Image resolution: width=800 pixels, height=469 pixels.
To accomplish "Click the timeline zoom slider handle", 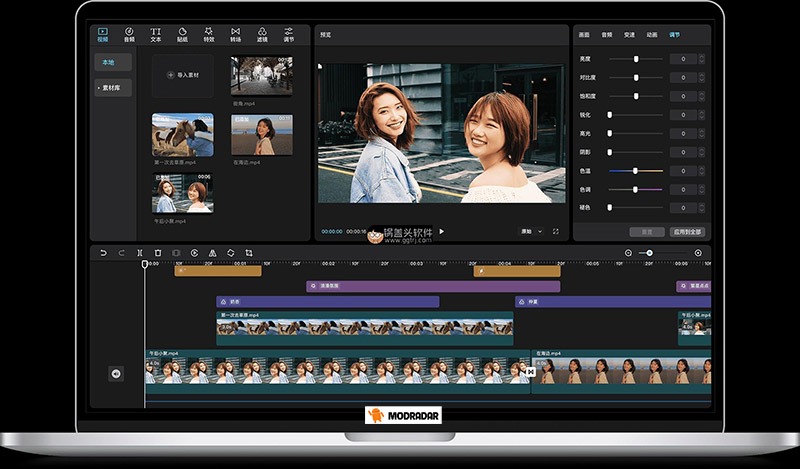I will [649, 253].
